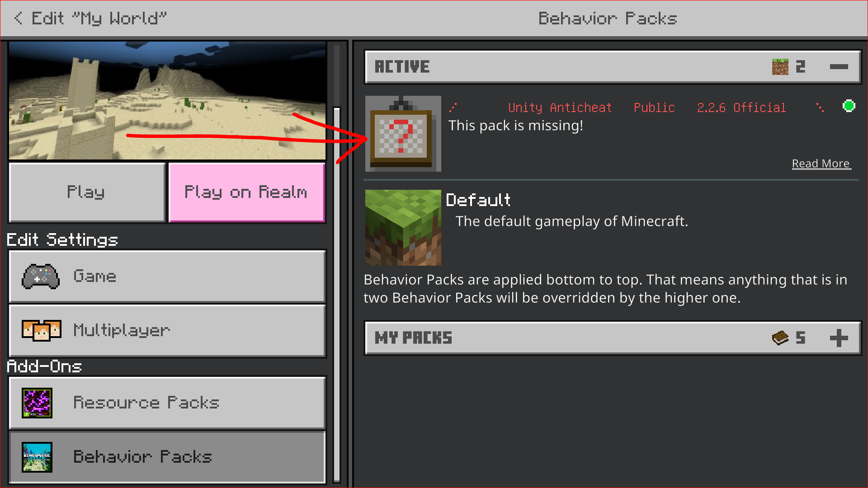Click the Read More link
Image resolution: width=868 pixels, height=488 pixels.
point(821,164)
